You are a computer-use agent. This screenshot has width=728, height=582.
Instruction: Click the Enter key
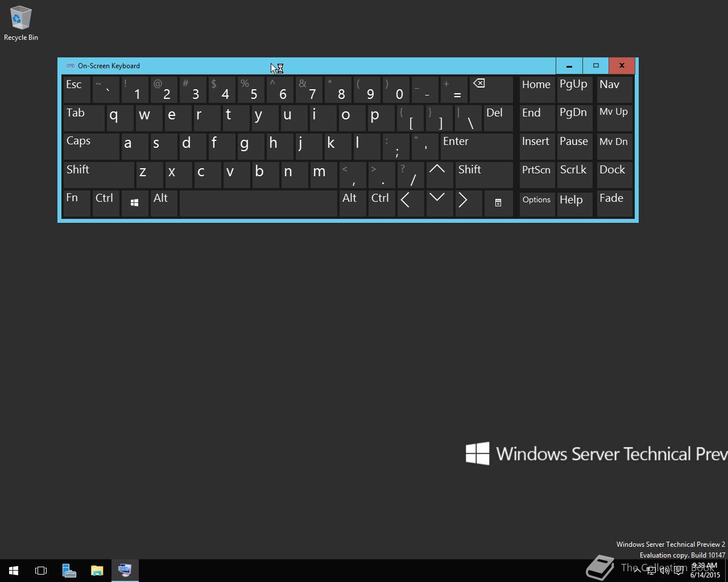[477, 147]
